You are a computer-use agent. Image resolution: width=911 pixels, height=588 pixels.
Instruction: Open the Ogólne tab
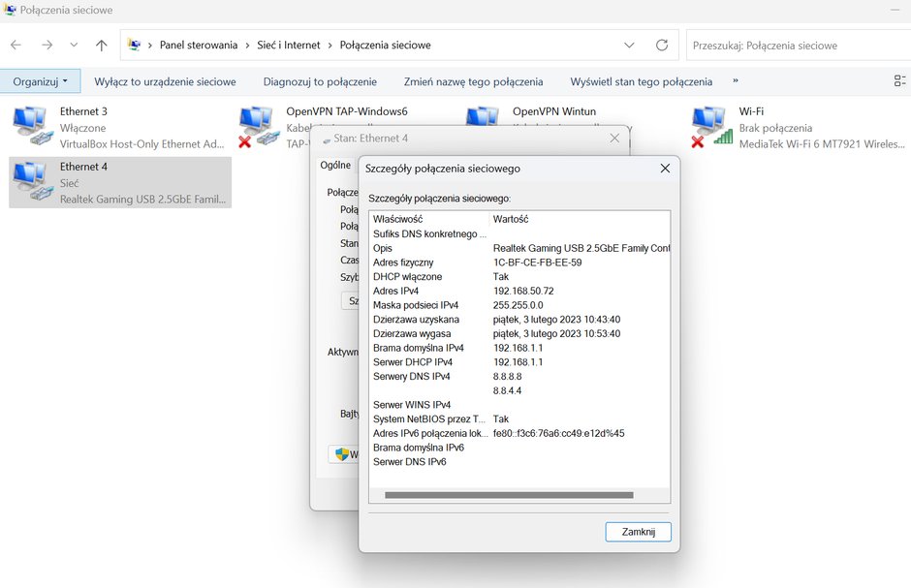pos(336,166)
